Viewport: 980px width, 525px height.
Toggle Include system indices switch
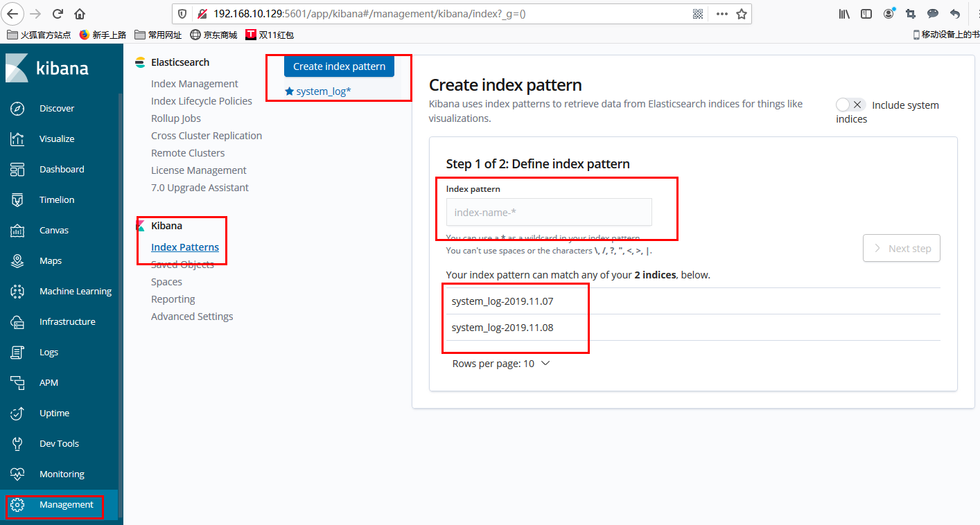[x=850, y=105]
